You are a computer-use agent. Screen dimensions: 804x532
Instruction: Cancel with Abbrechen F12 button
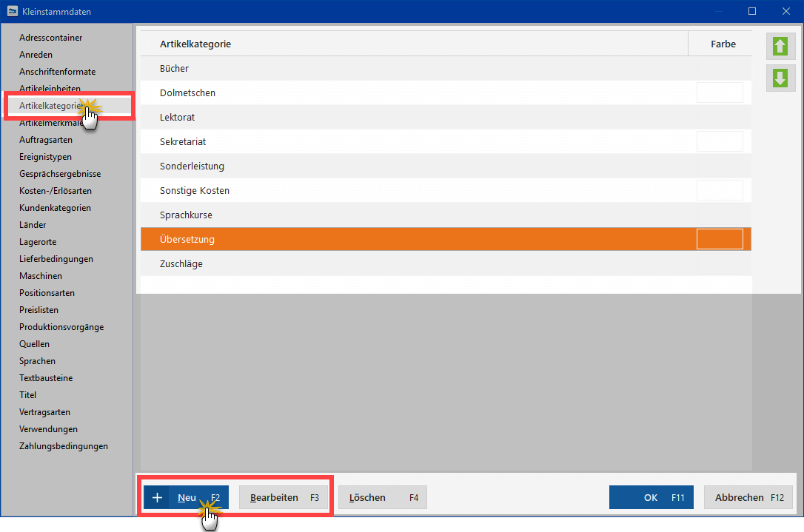pos(748,497)
